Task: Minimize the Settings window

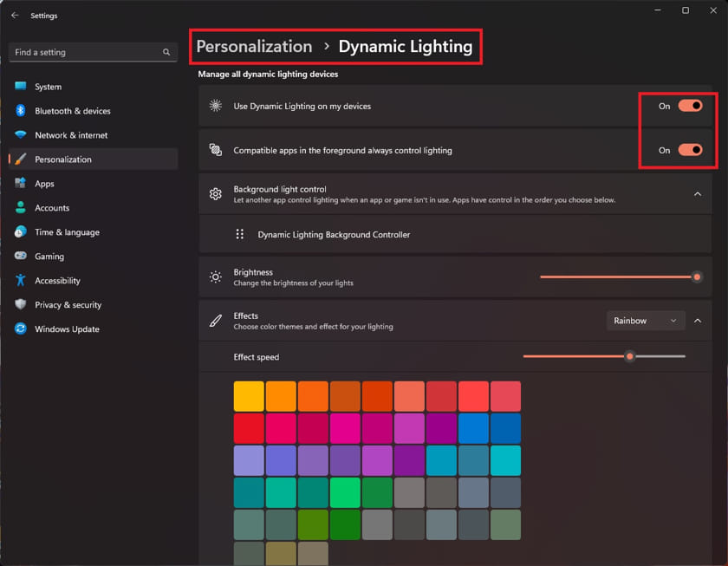Action: pos(658,10)
